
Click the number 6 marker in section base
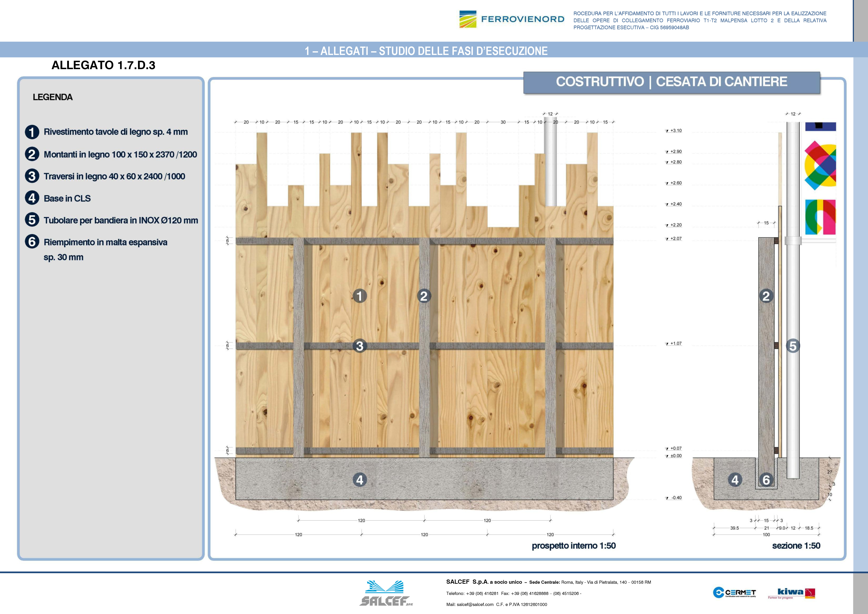pos(766,480)
